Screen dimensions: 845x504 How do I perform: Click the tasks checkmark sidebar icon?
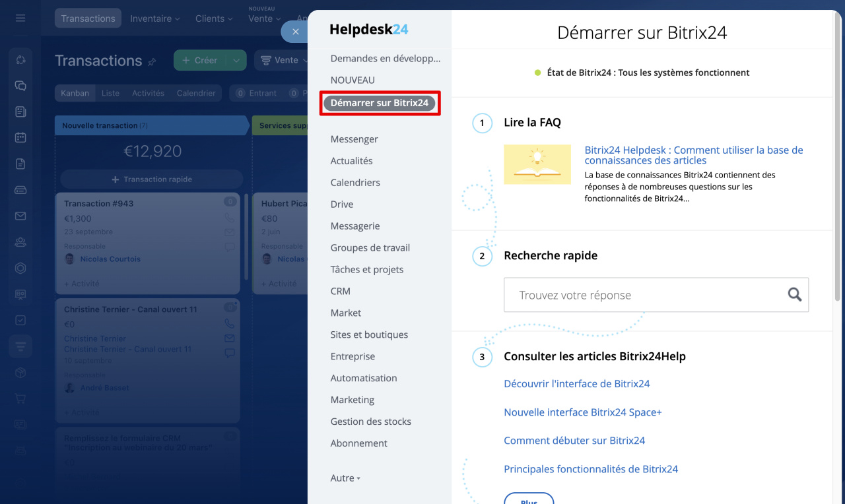point(20,321)
